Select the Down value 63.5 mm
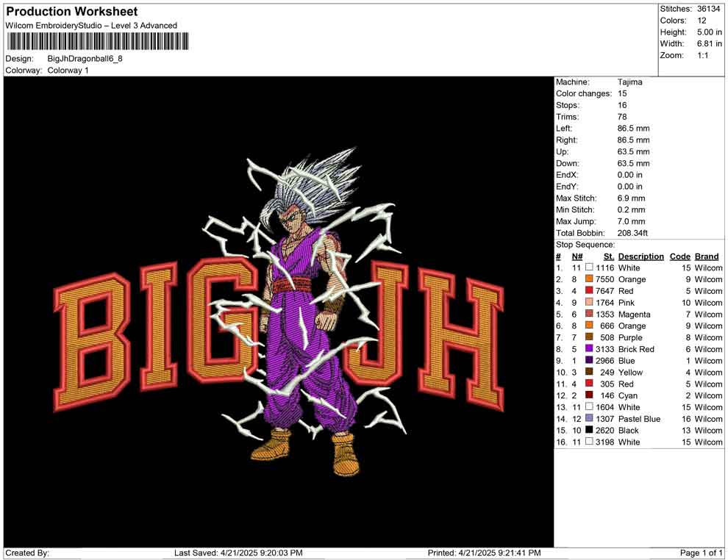The height and width of the screenshot is (560, 728). (x=634, y=163)
